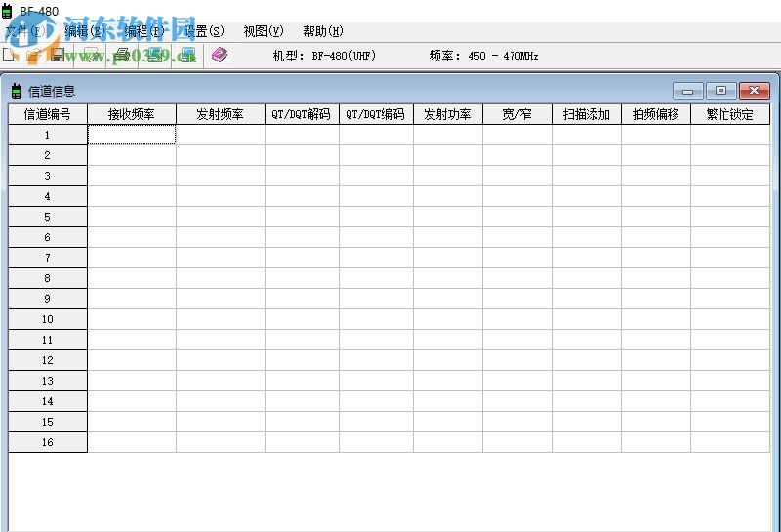
Task: Click the 接收频率 column header
Action: [132, 114]
